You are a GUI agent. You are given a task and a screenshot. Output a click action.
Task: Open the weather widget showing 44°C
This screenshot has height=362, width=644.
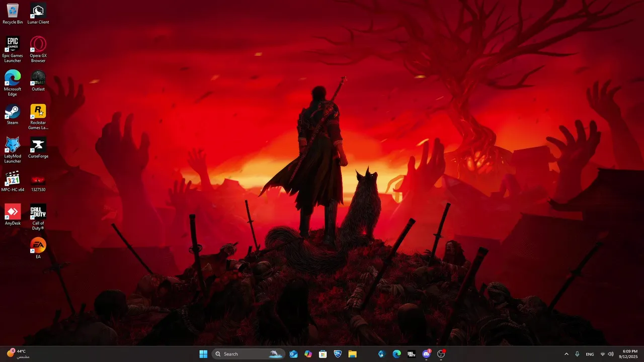(x=18, y=354)
